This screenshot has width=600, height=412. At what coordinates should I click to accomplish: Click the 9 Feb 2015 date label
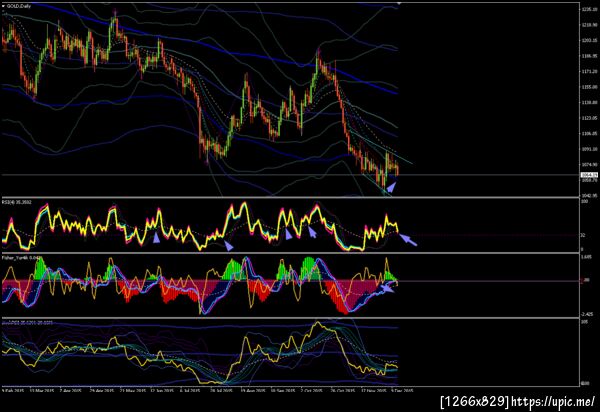click(x=13, y=391)
